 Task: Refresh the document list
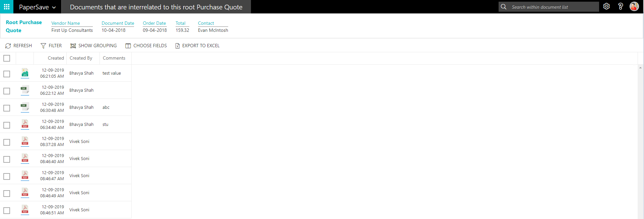(19, 46)
